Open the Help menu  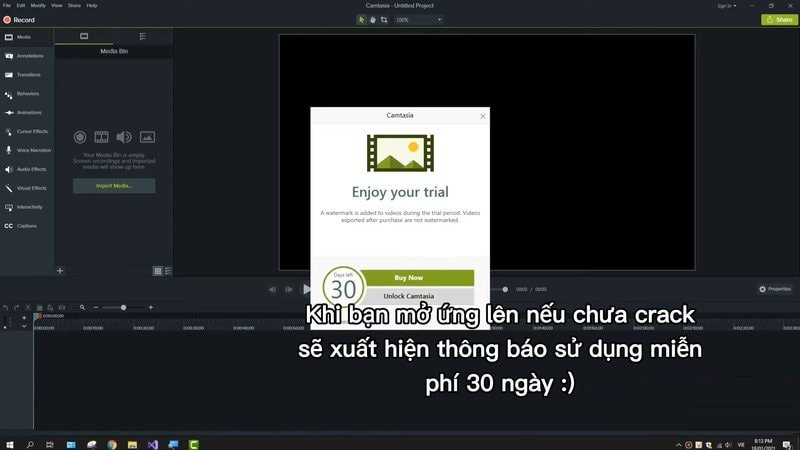(92, 6)
